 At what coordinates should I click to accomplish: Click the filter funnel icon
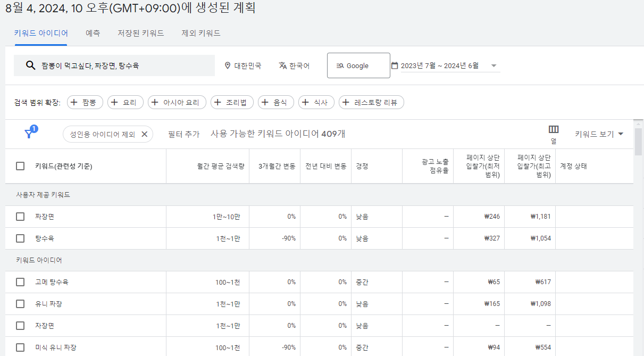[x=29, y=134]
